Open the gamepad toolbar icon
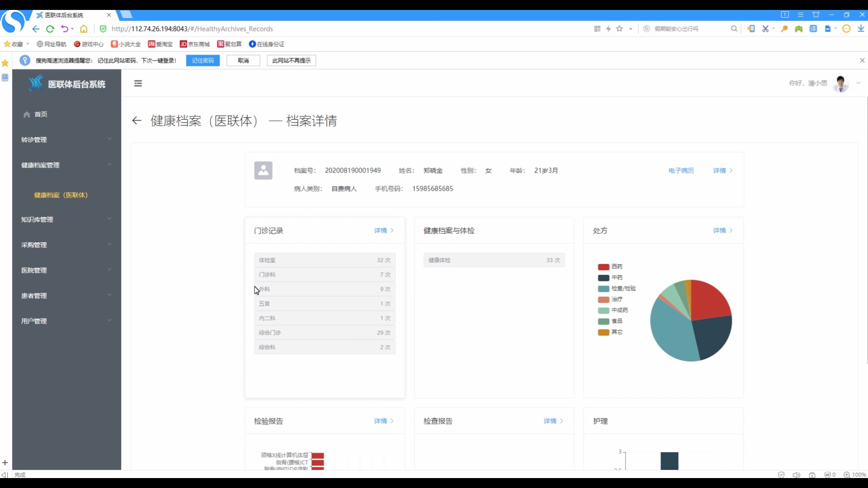The width and height of the screenshot is (868, 488). [x=799, y=28]
